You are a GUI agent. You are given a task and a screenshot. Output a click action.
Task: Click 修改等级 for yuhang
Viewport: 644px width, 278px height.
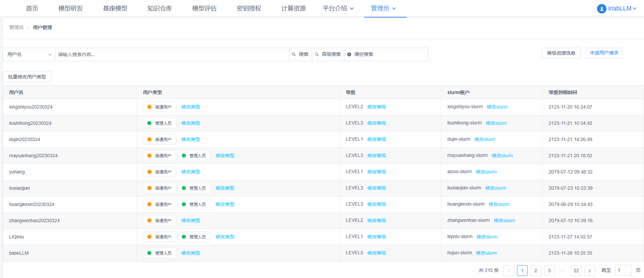click(377, 172)
